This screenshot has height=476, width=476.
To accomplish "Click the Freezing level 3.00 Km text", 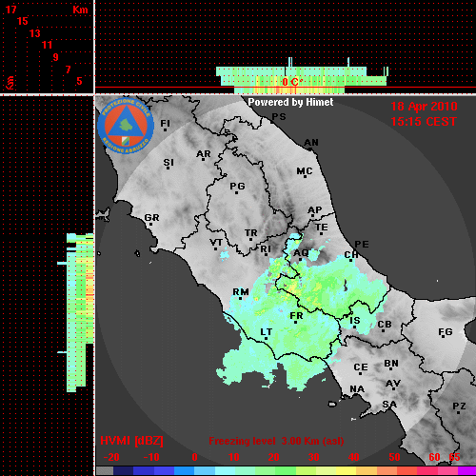I will pos(276,441).
